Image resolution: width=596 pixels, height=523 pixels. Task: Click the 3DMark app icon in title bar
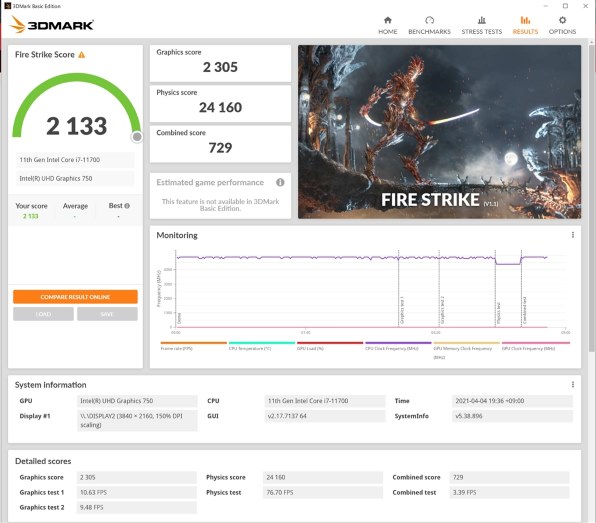[7, 6]
